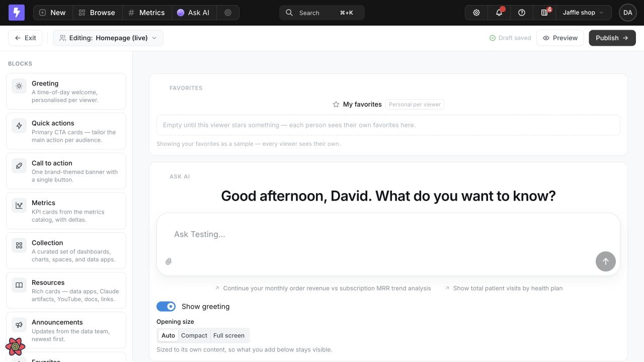Click the Metrics block chart icon
Viewport: 644px width, 362px height.
pyautogui.click(x=19, y=205)
